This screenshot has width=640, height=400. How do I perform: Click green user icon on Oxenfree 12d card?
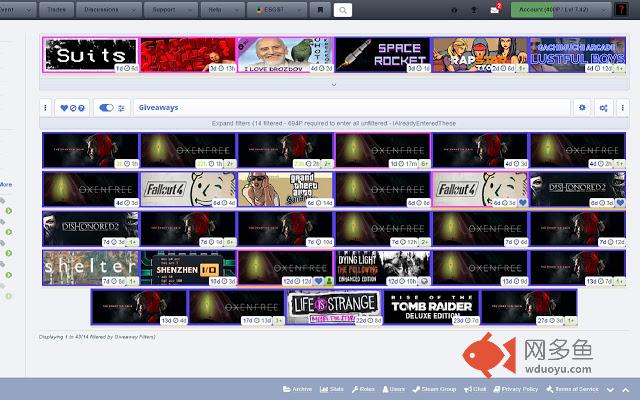(329, 281)
